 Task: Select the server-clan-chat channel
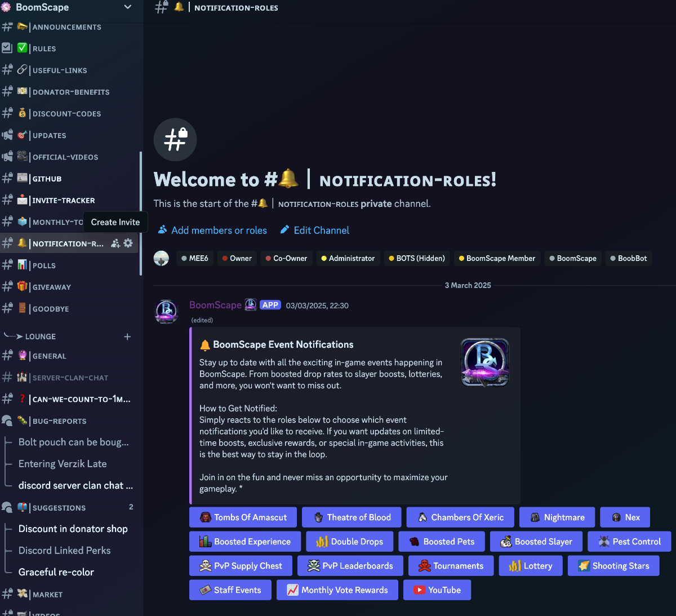tap(69, 378)
